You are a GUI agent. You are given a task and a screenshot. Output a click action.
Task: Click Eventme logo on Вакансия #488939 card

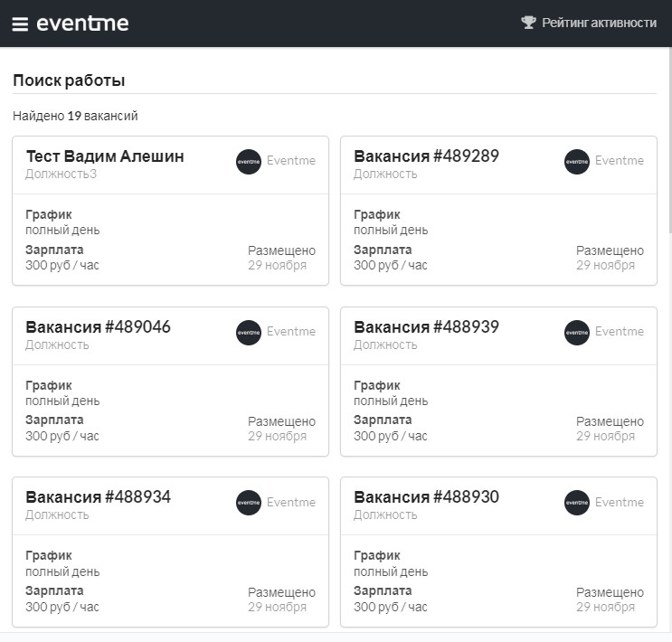click(x=577, y=333)
